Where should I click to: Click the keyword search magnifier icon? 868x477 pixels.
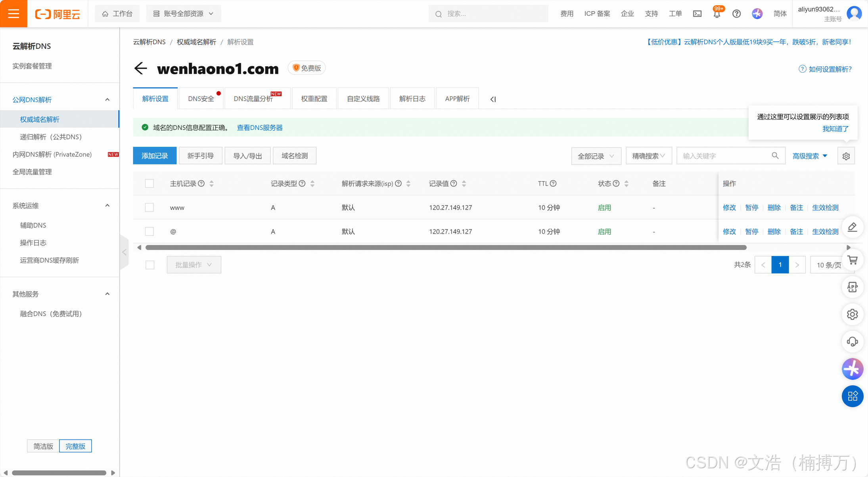[x=775, y=156]
